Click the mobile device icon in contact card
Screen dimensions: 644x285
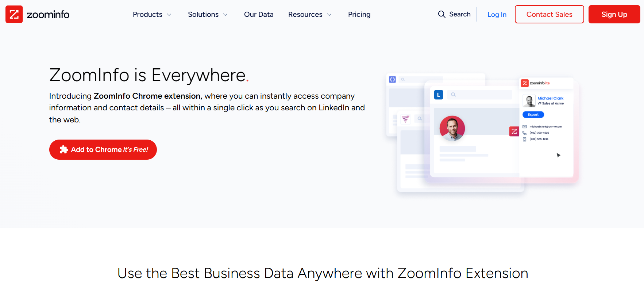pos(524,139)
